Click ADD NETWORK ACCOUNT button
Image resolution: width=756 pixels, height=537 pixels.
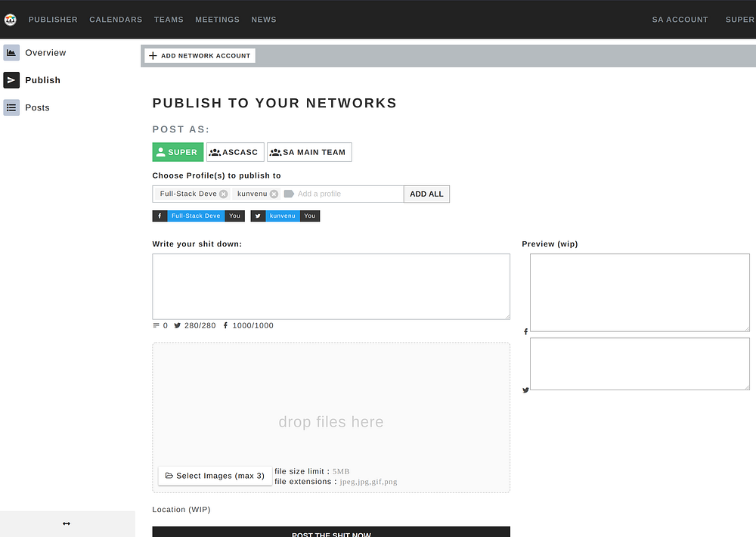click(x=200, y=55)
